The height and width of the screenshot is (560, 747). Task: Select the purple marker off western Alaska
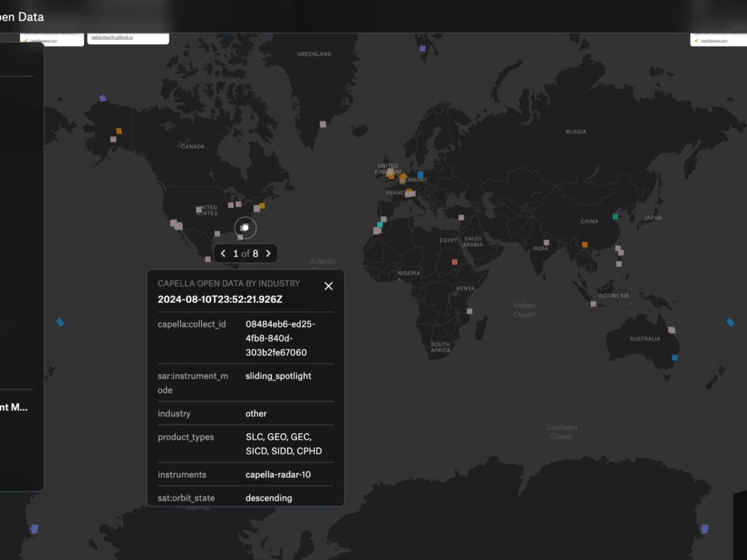click(x=103, y=98)
